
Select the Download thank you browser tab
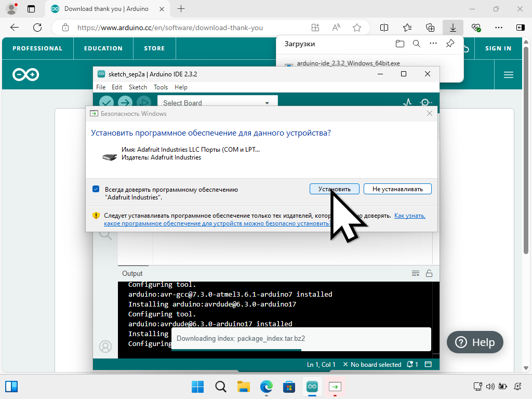pos(107,9)
